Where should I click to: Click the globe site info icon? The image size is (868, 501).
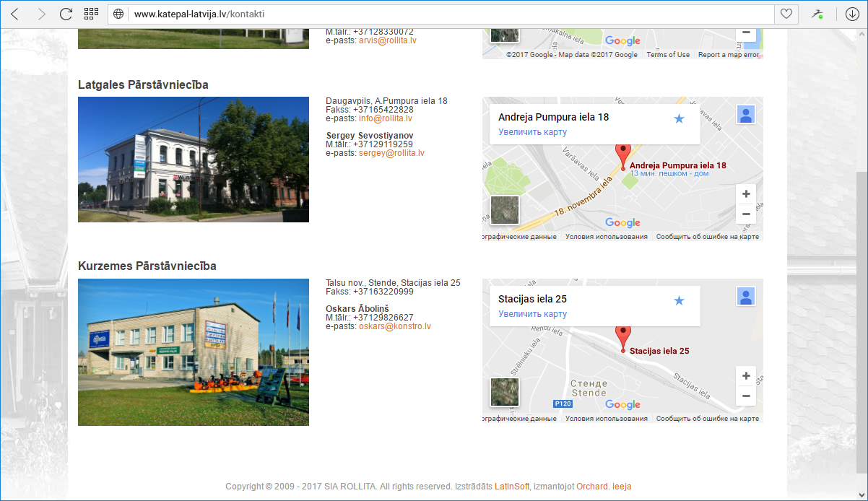click(119, 14)
